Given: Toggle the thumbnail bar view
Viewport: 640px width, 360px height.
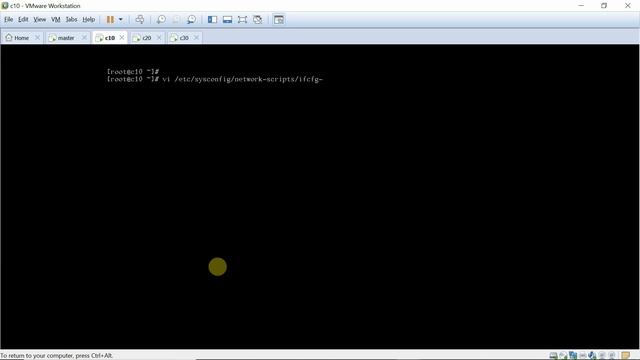Looking at the screenshot, I should click(227, 20).
